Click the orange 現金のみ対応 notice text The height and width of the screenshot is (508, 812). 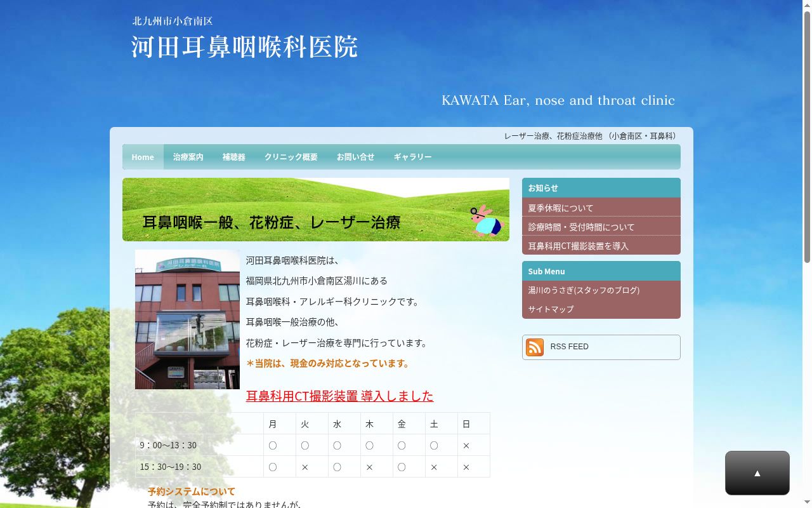pos(327,363)
